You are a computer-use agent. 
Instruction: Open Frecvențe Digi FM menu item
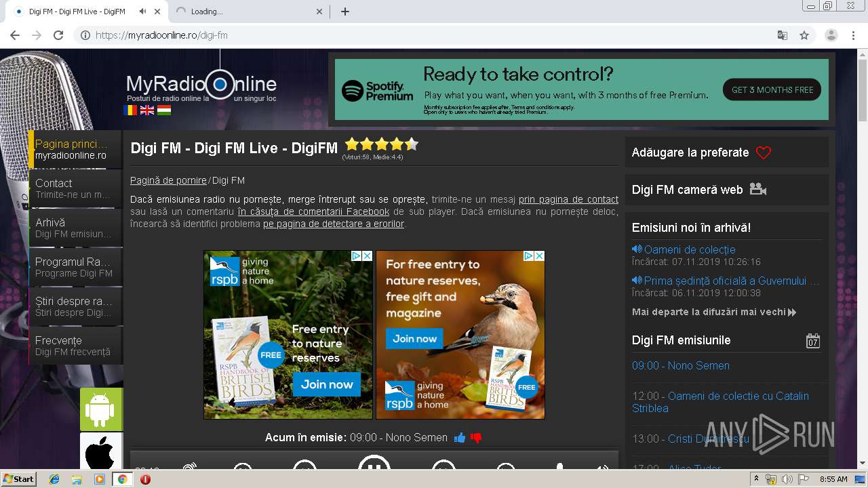pos(75,346)
